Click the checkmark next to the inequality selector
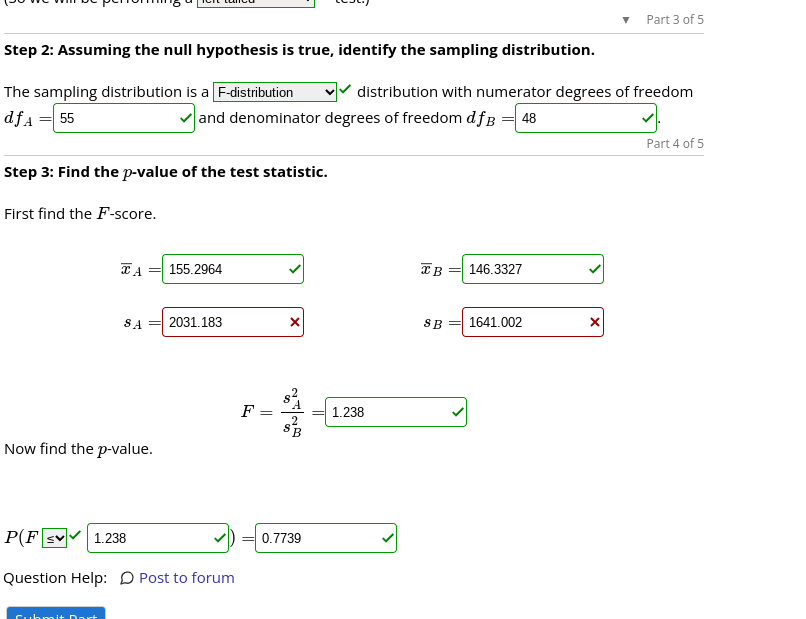This screenshot has width=806, height=619. point(73,534)
